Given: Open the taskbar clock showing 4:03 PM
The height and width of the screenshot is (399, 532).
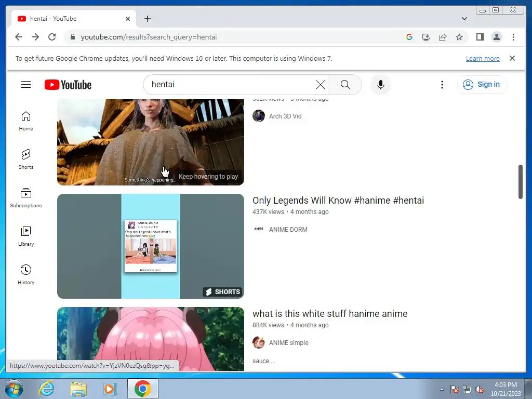Looking at the screenshot, I should coord(506,389).
